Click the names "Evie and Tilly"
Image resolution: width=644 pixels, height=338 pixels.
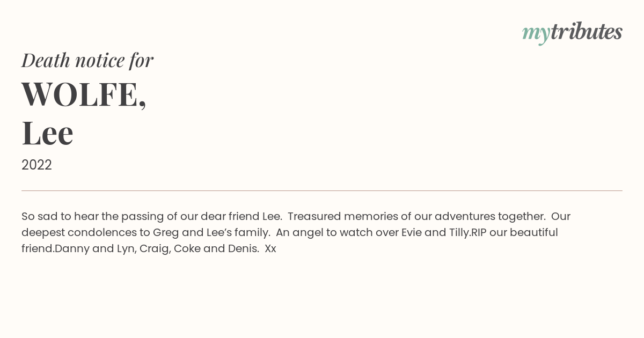tap(435, 232)
